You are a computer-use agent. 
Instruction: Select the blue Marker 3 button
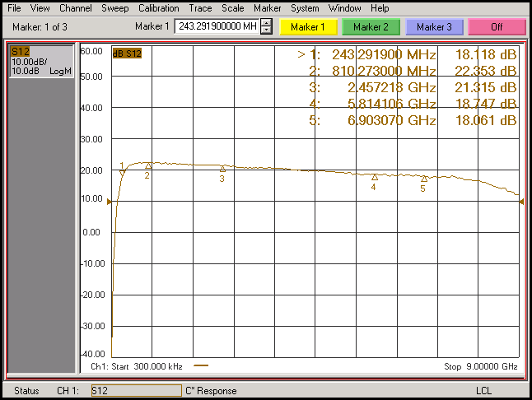tap(433, 27)
